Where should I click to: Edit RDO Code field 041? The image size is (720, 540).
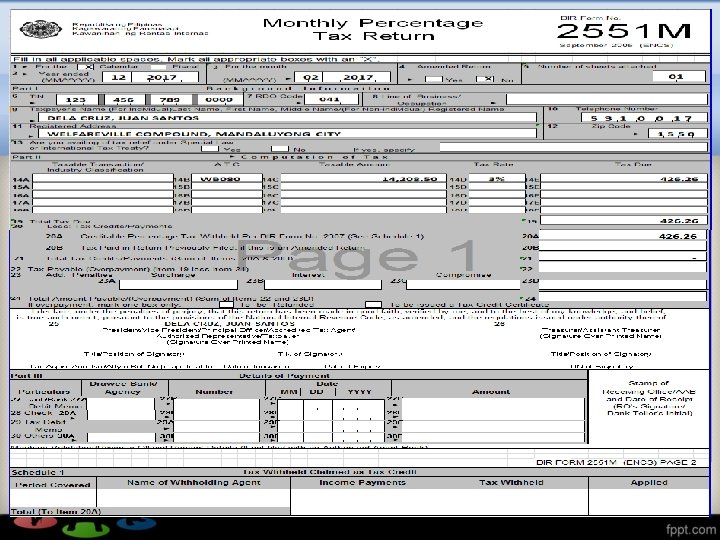pyautogui.click(x=331, y=99)
